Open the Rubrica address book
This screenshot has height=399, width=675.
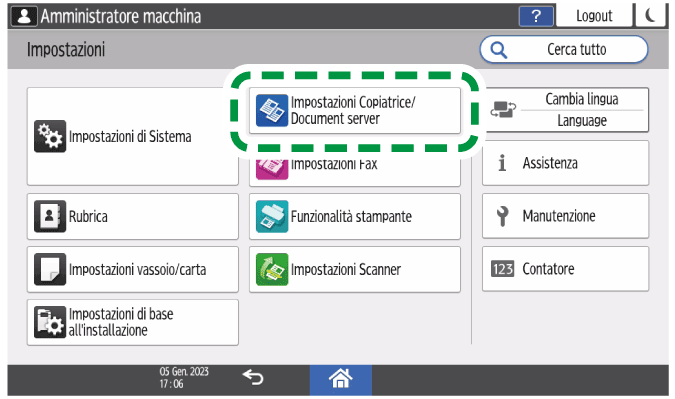coord(133,217)
